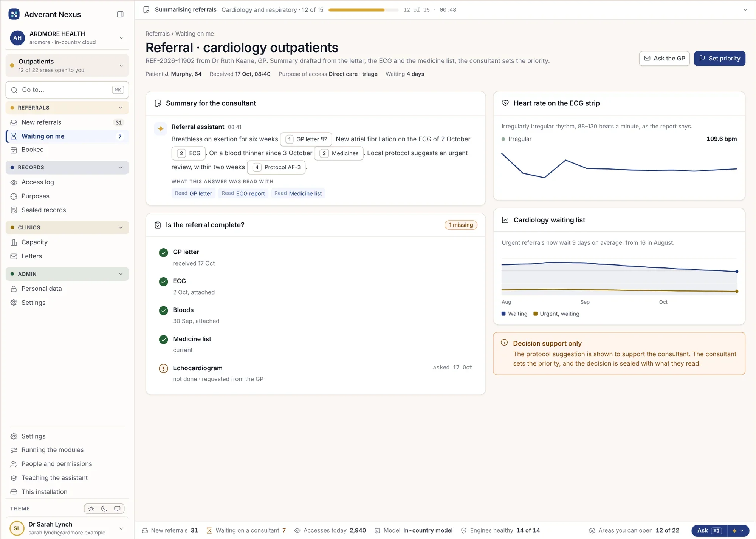Collapse the Records section
Viewport: 756px width, 539px height.
click(x=67, y=167)
